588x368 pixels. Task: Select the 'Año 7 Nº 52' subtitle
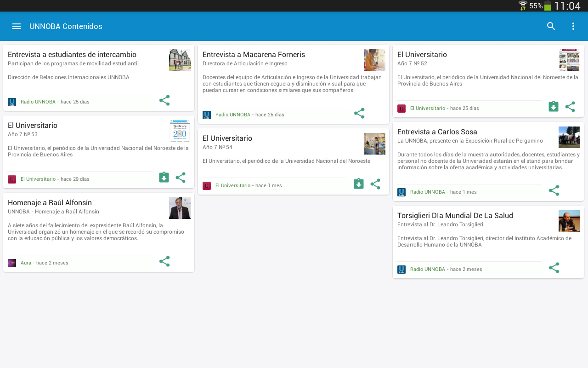pos(413,63)
